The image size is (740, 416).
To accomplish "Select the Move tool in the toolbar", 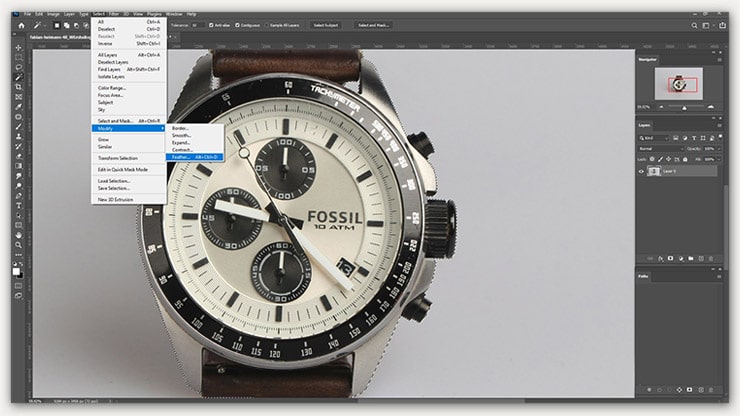I will 18,47.
